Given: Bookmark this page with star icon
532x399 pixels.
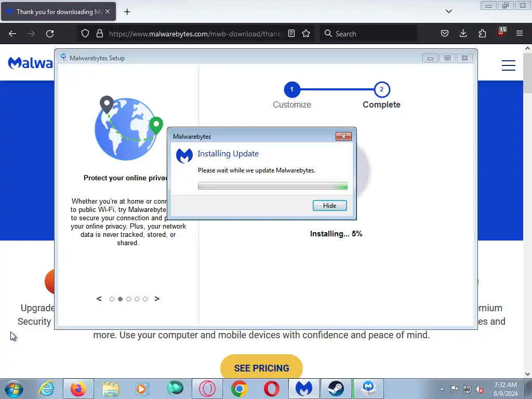Looking at the screenshot, I should coord(306,34).
